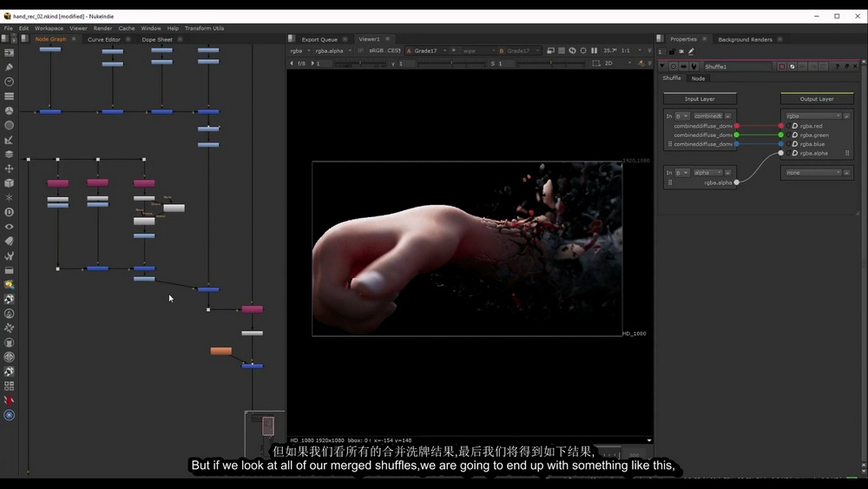Adjust the viewer gain f/8 slider
Viewport: 868px width, 489px height.
[x=361, y=63]
